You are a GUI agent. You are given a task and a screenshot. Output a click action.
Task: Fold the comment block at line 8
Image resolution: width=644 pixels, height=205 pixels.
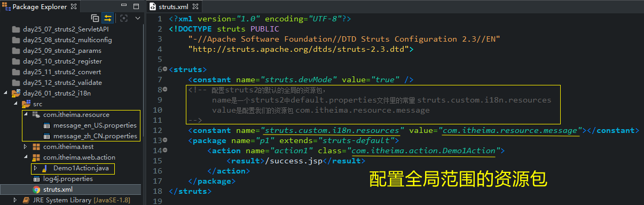pos(165,90)
